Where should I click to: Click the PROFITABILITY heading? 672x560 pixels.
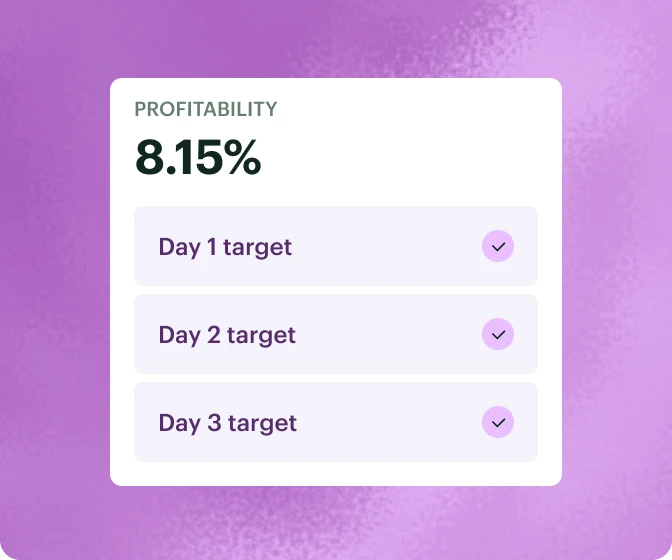click(206, 110)
